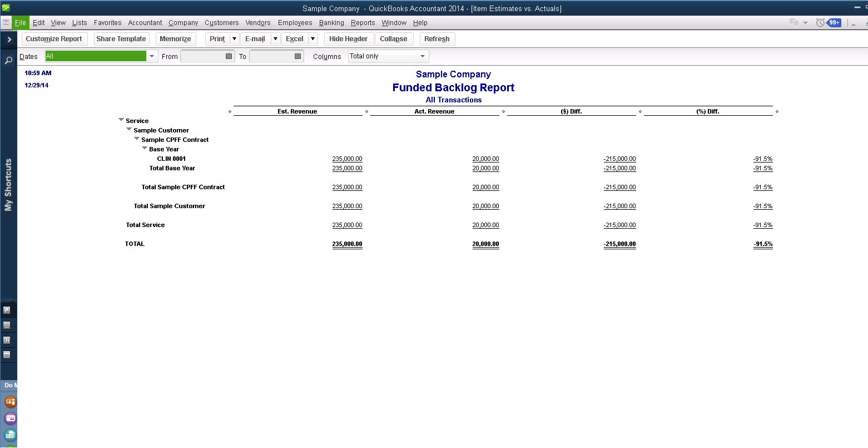Image resolution: width=868 pixels, height=448 pixels.
Task: Open the Excel button dropdown arrow
Action: point(313,39)
